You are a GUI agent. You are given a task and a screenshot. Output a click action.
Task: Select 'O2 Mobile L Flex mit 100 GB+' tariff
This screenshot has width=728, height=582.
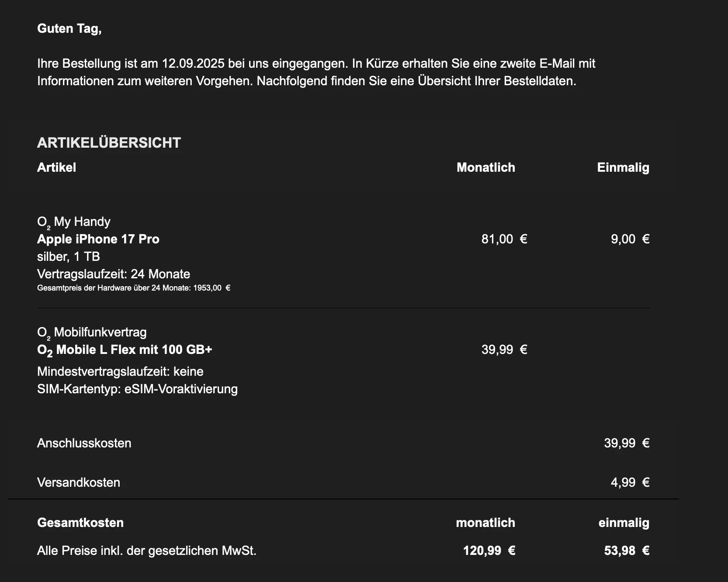tap(125, 350)
